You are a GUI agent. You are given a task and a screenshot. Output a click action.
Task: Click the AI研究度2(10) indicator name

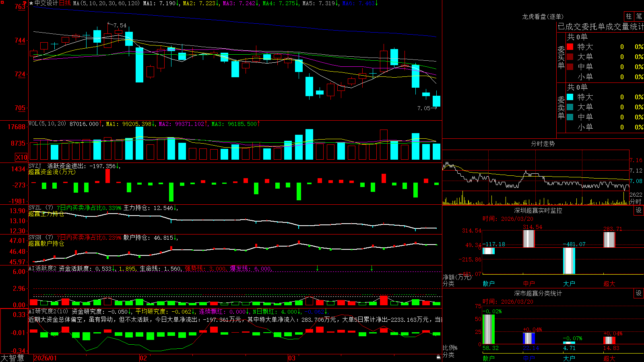pos(48,311)
